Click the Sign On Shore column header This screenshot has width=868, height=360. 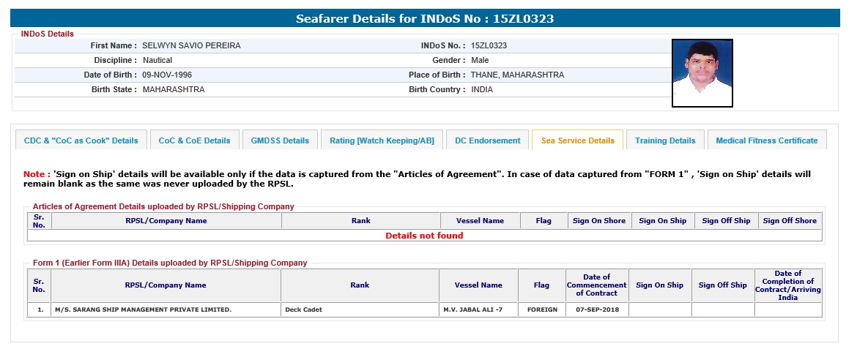598,221
